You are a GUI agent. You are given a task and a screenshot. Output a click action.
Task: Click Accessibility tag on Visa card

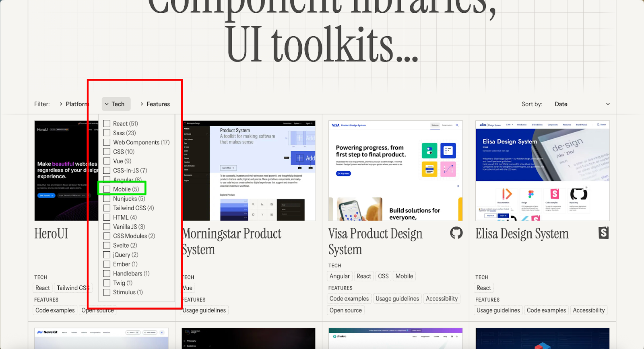pos(442,299)
